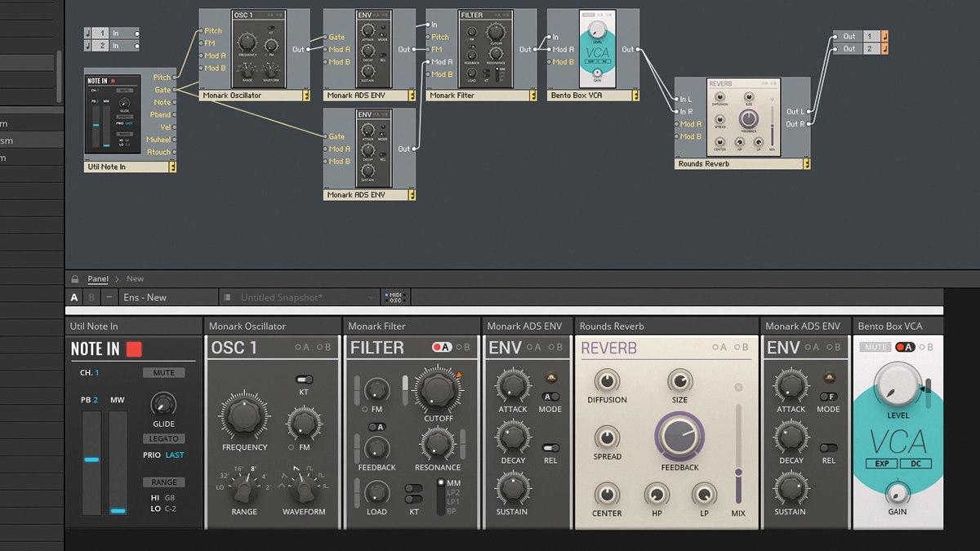Adjust the Reverb MIX slider
The width and height of the screenshot is (980, 551).
[738, 453]
